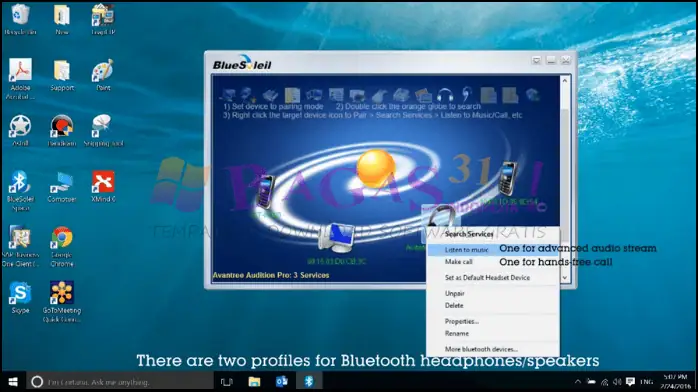This screenshot has height=392, width=698.
Task: Open Action Center notifications icon
Action: [630, 382]
